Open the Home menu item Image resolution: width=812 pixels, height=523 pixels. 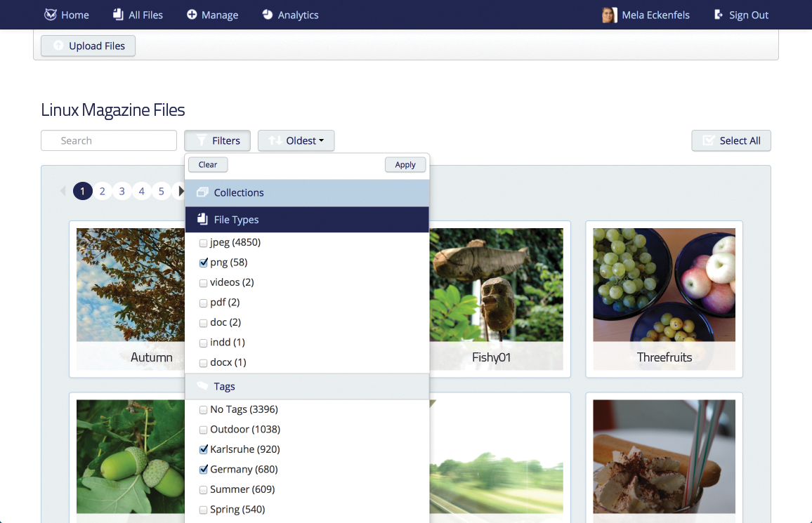coord(67,15)
